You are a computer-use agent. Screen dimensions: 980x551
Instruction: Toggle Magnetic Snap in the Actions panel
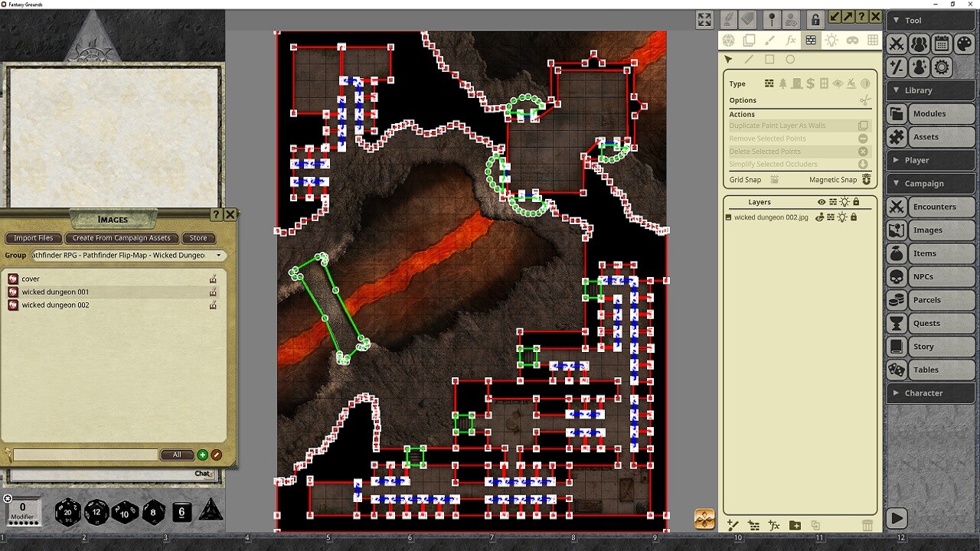866,180
